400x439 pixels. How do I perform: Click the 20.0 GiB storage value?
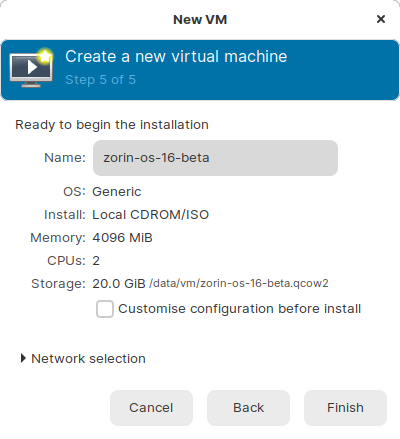pyautogui.click(x=119, y=284)
